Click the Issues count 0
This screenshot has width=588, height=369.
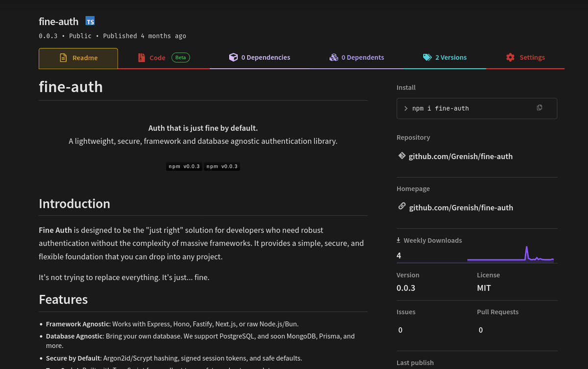[x=400, y=330]
